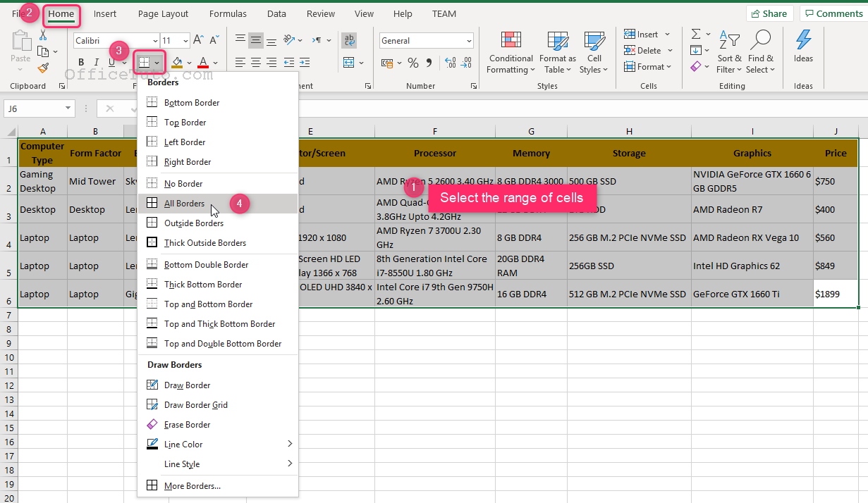Toggle Bold formatting
The width and height of the screenshot is (868, 503).
click(81, 63)
